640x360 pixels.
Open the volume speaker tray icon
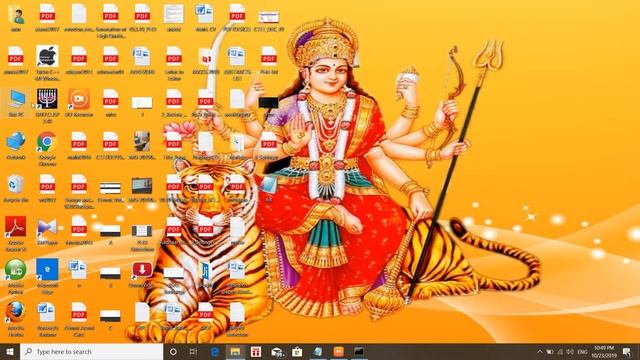[x=570, y=352]
